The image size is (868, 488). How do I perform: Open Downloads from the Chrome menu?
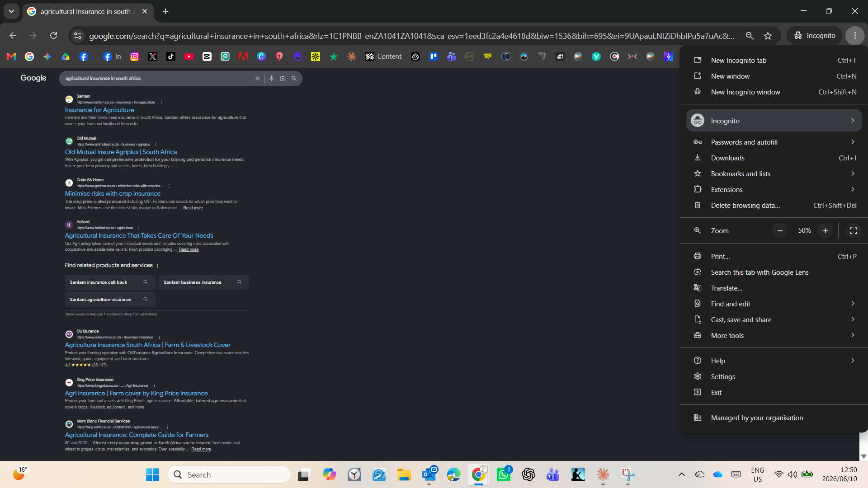tap(774, 158)
